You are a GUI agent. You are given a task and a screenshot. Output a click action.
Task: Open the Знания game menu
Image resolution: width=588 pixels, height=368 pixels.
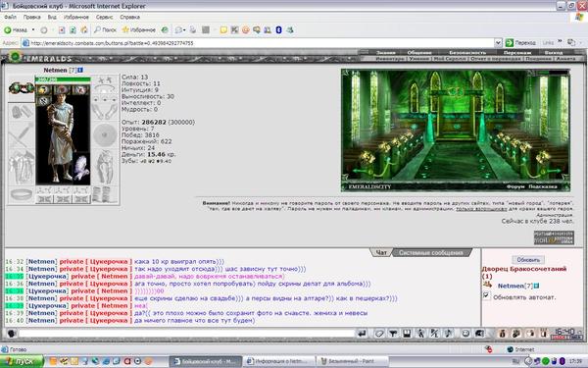(386, 53)
